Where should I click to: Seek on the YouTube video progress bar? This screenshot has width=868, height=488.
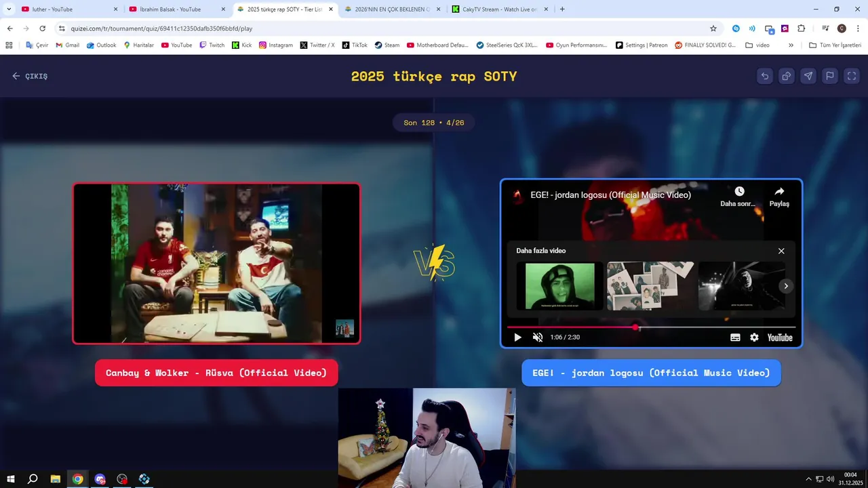(651, 327)
